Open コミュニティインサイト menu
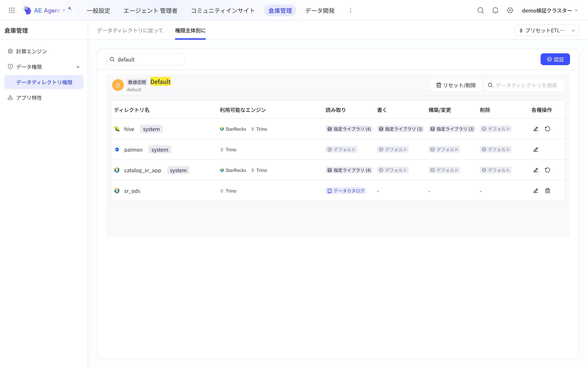Screen dimensions: 588x368 click(x=223, y=10)
